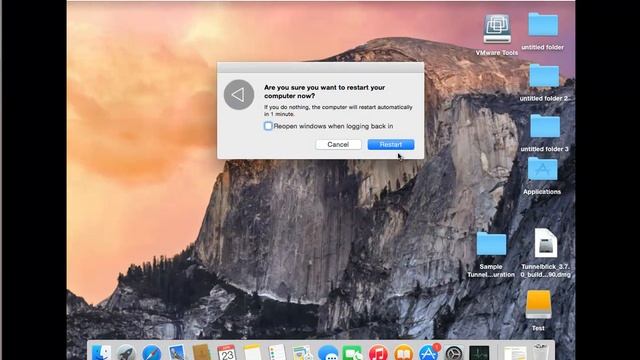Open Trash from the Dock

tap(540, 353)
